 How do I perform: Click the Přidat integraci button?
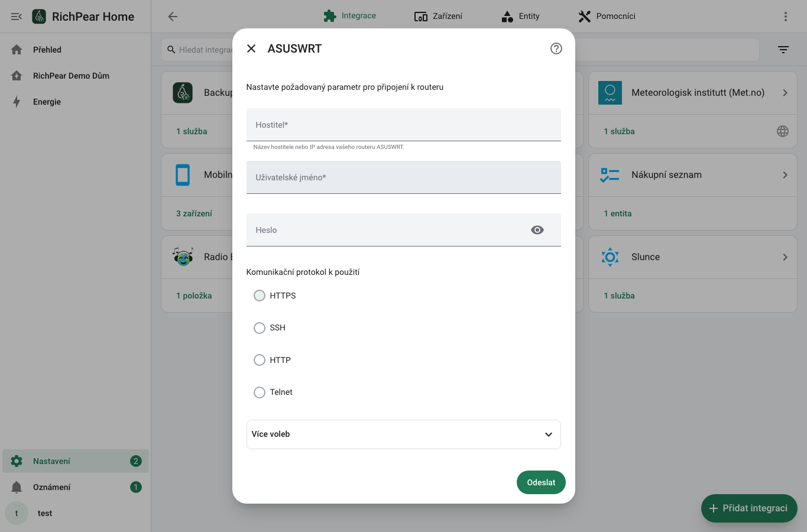pyautogui.click(x=749, y=508)
